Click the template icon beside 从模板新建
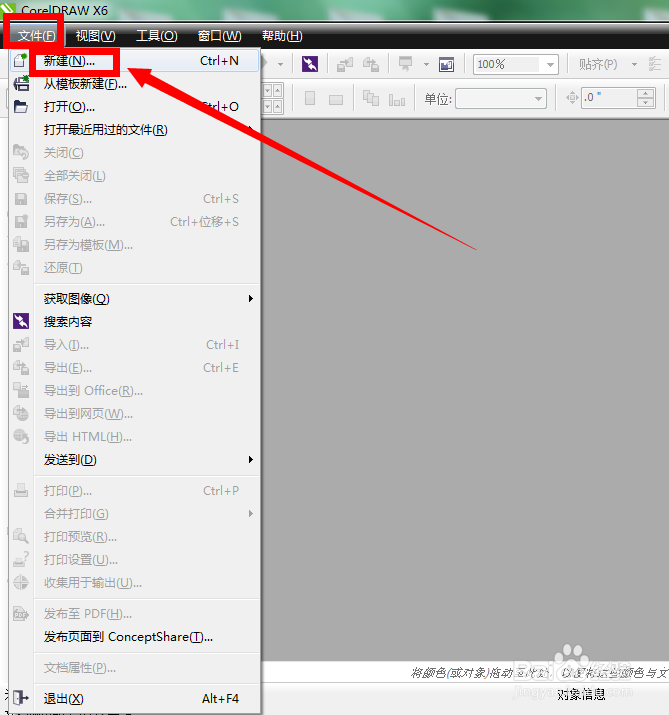This screenshot has width=669, height=715. click(x=21, y=83)
